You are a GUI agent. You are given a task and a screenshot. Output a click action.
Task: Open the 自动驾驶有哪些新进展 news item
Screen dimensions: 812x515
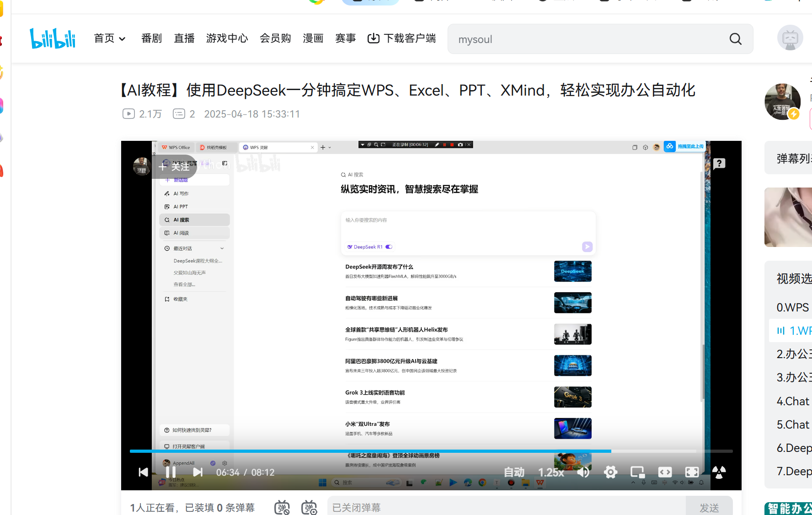click(x=468, y=303)
